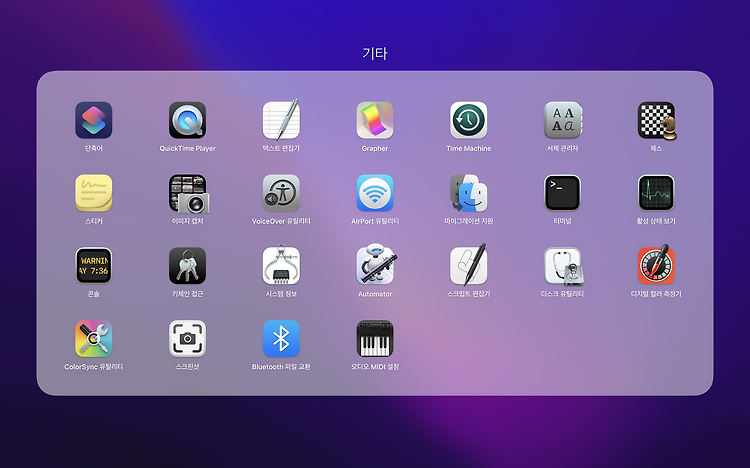Open the Time Machine icon

[469, 120]
